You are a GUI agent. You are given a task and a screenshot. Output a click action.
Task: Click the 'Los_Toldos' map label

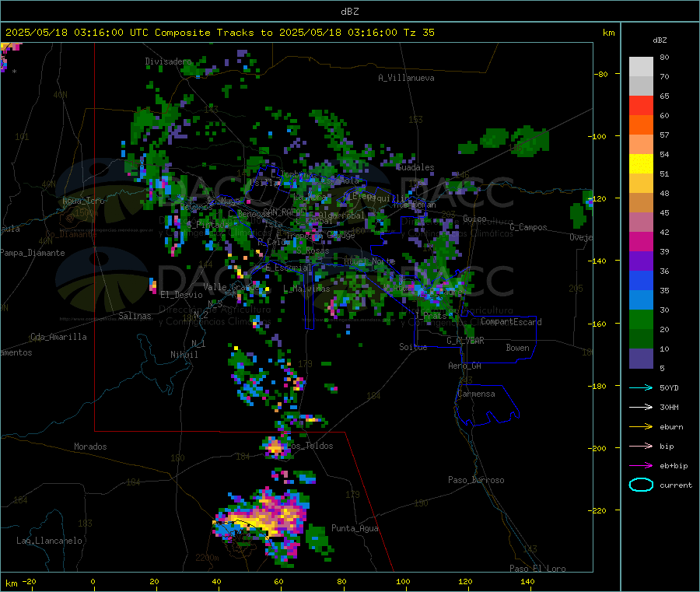310,446
